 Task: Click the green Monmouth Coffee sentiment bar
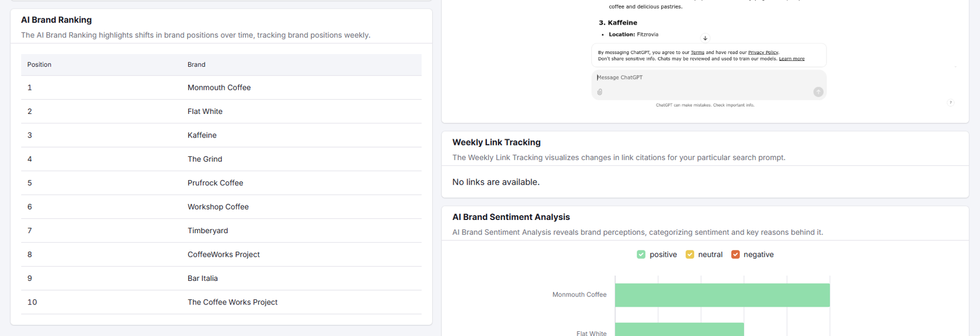pyautogui.click(x=722, y=295)
